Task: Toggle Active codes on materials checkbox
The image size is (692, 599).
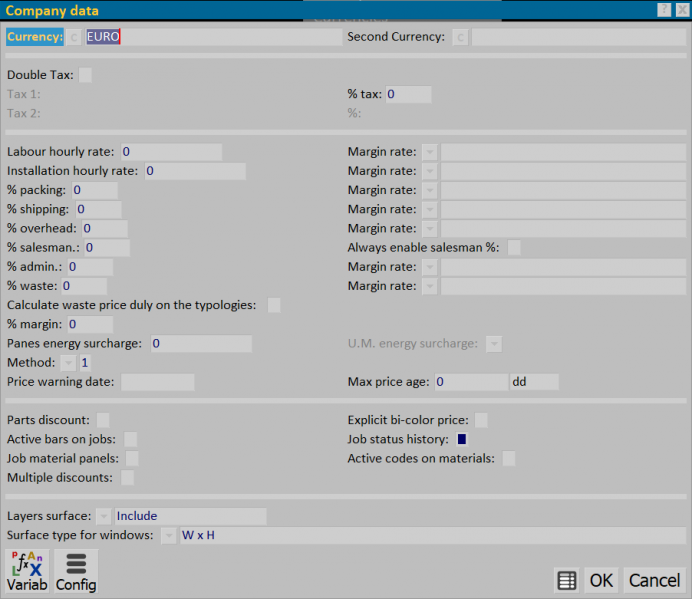Action: (508, 459)
